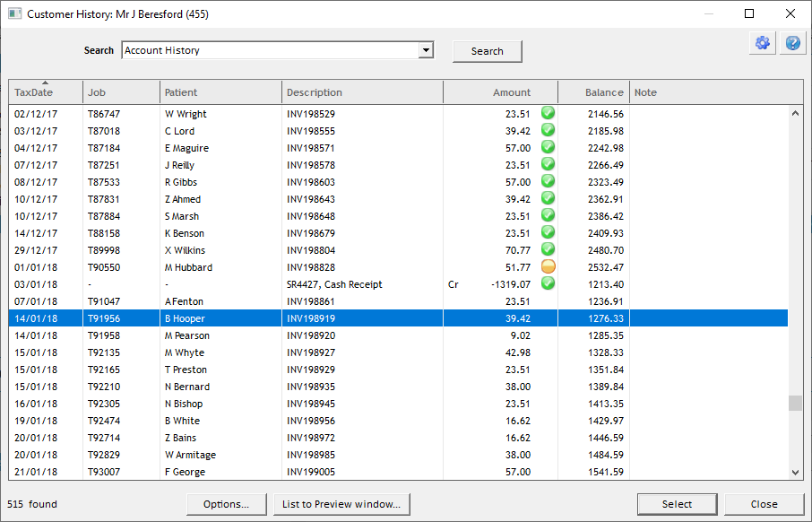This screenshot has width=812, height=522.
Task: Click the window icon in title bar
Action: point(14,13)
